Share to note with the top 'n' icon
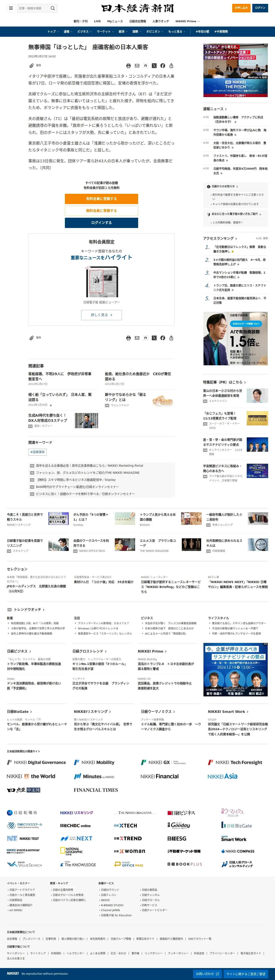Screen dimensions: 275x980 click(x=145, y=66)
